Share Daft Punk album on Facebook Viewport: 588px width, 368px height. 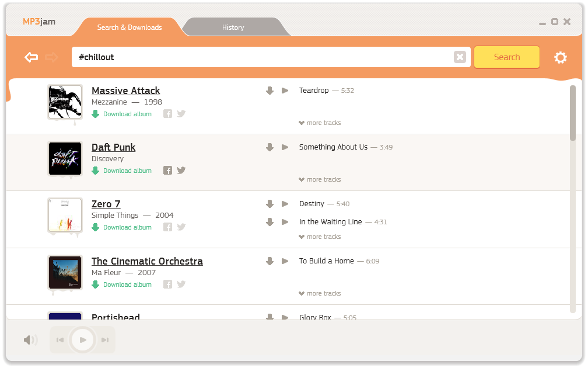click(167, 171)
